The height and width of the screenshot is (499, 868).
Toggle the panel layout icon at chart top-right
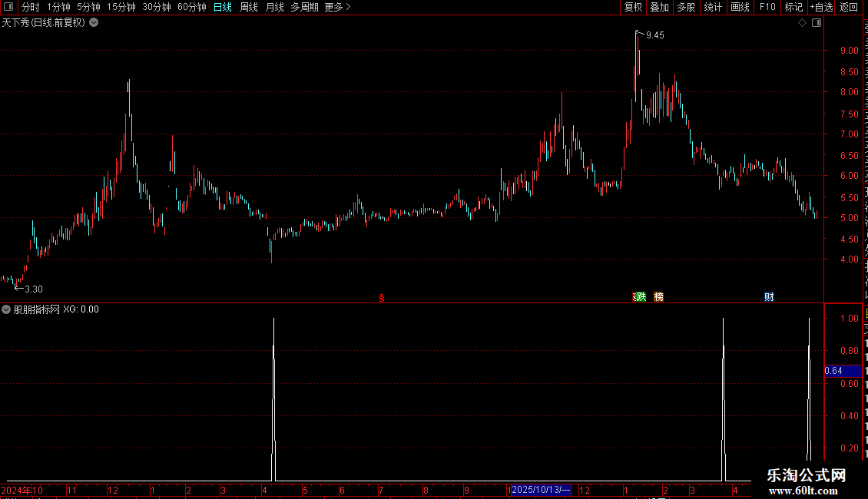pyautogui.click(x=817, y=23)
